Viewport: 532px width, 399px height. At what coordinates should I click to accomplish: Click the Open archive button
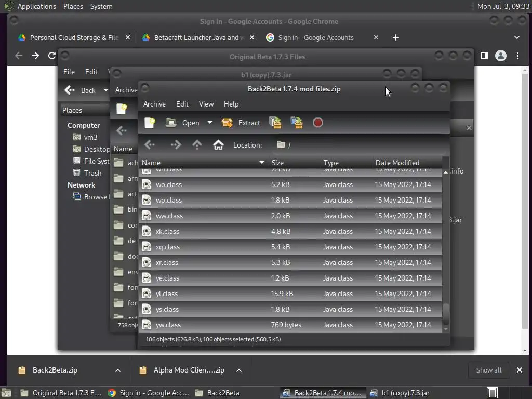pos(182,123)
